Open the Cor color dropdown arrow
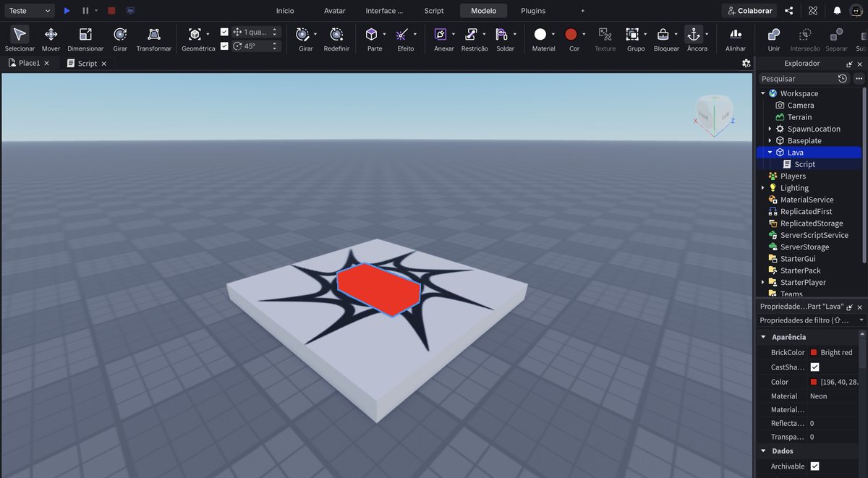Screen dimensions: 868x478 tap(584, 34)
